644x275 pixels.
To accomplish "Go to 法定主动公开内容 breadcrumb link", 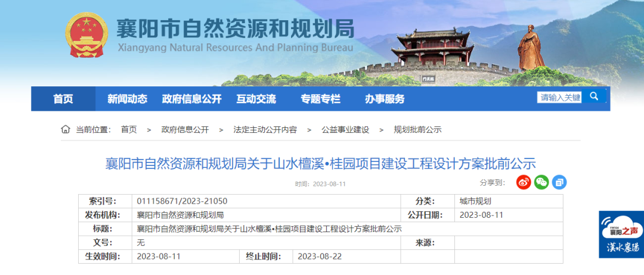I will coord(265,130).
